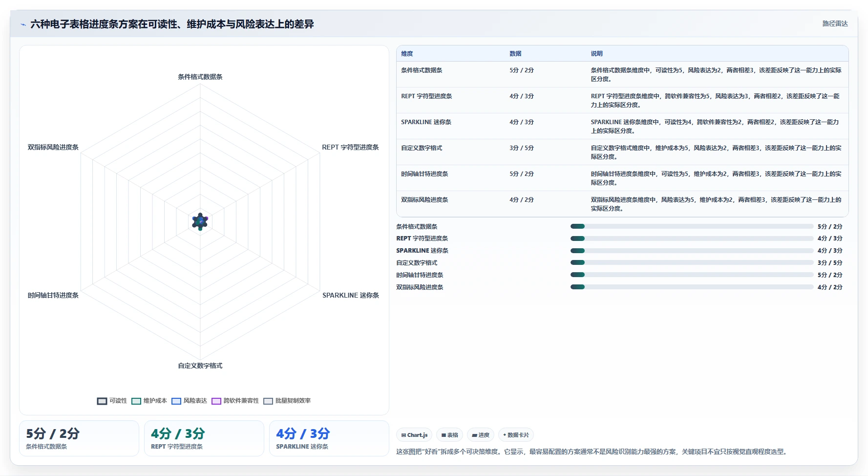Click the 3分 / 5分 value in the table
Image resolution: width=868 pixels, height=476 pixels.
point(522,148)
